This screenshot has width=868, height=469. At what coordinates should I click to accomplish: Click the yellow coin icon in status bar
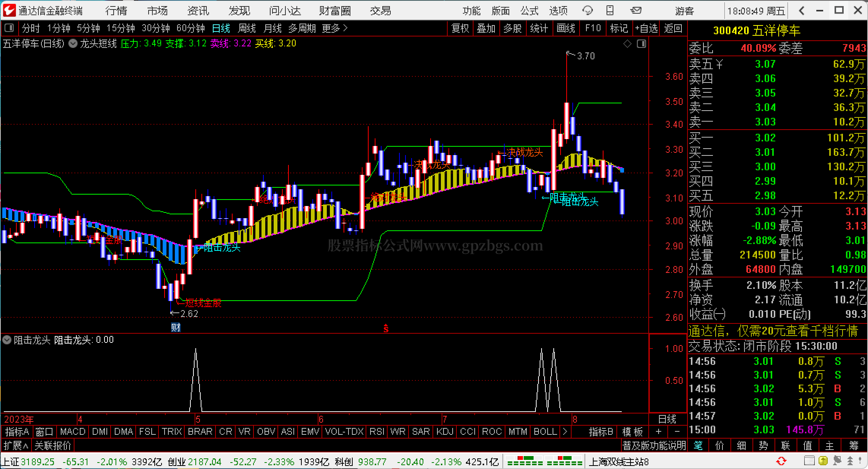tap(823, 461)
